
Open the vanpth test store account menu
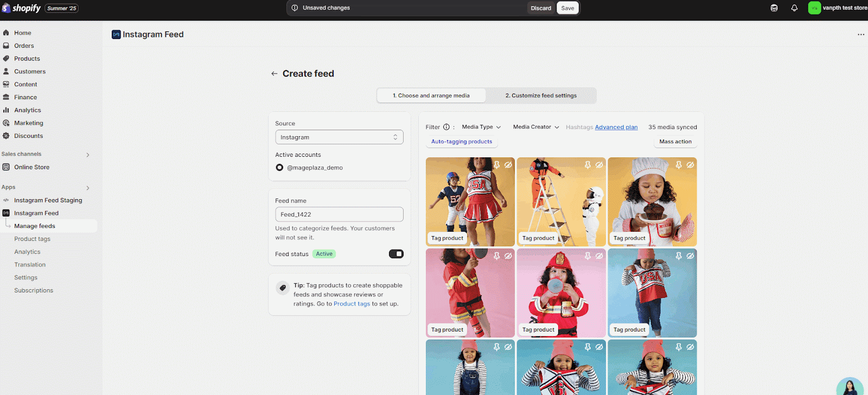coord(838,8)
